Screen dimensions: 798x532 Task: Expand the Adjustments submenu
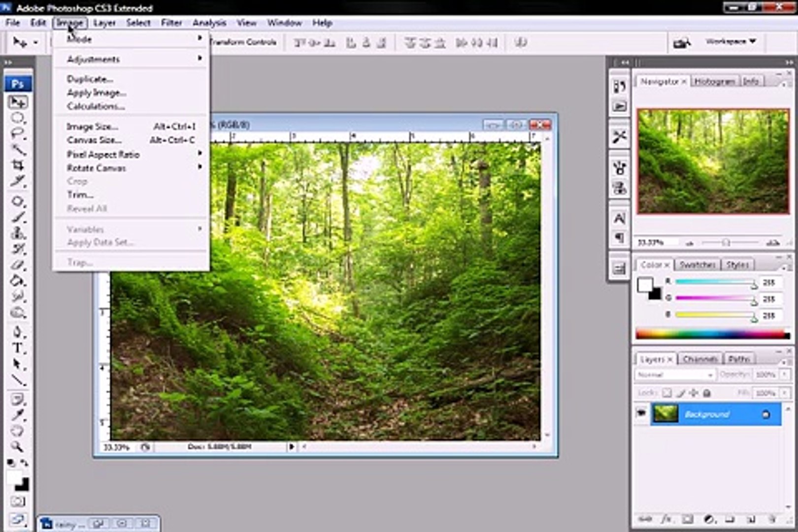[x=132, y=59]
